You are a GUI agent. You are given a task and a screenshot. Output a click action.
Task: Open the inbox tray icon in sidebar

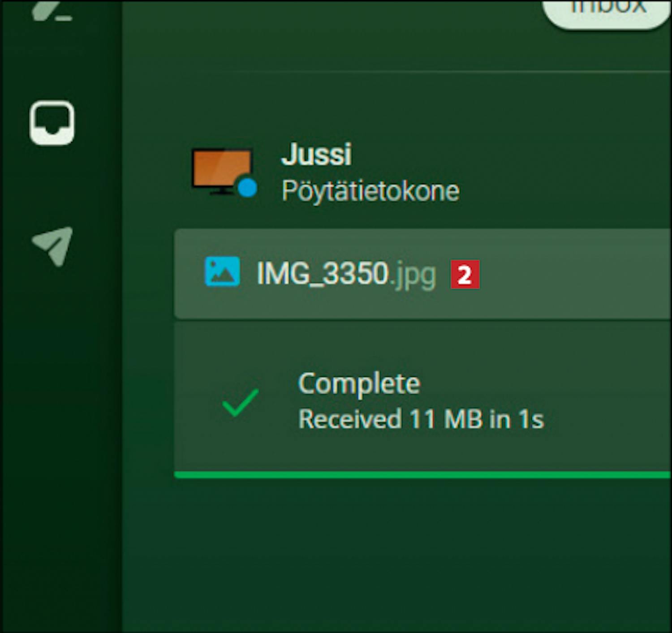click(x=52, y=123)
